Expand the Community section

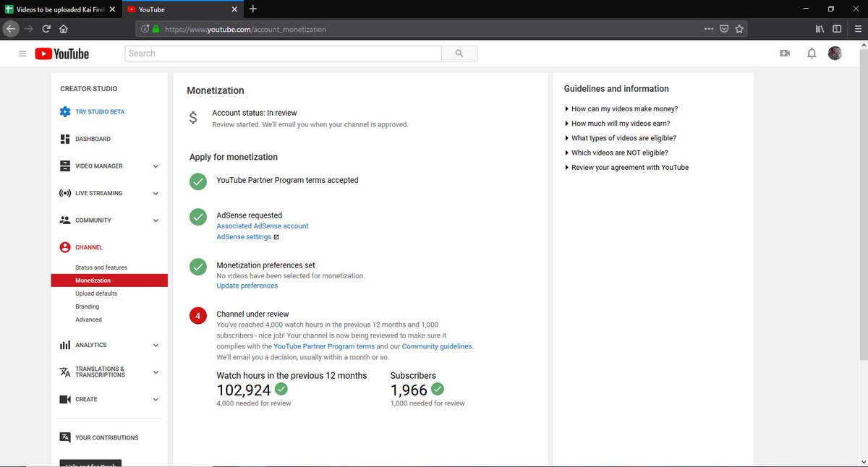point(156,220)
